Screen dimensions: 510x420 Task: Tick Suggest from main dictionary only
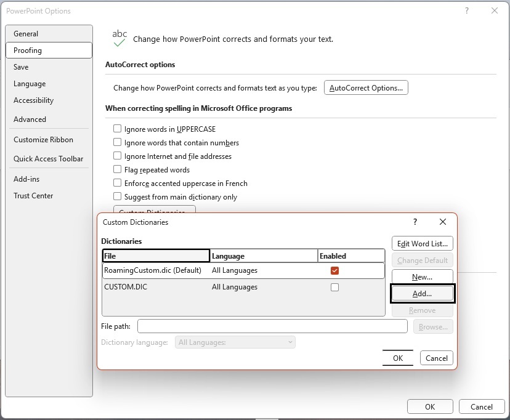[x=117, y=197]
